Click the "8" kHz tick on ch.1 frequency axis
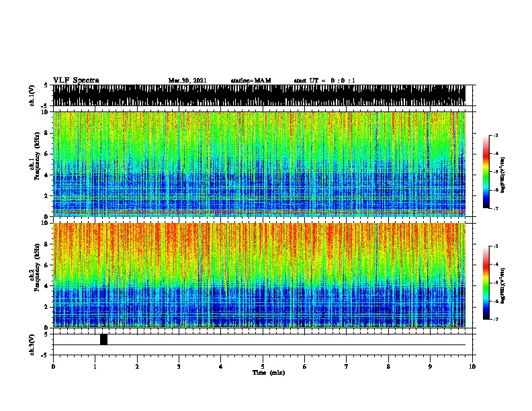This screenshot has width=532, height=411. pyautogui.click(x=47, y=133)
